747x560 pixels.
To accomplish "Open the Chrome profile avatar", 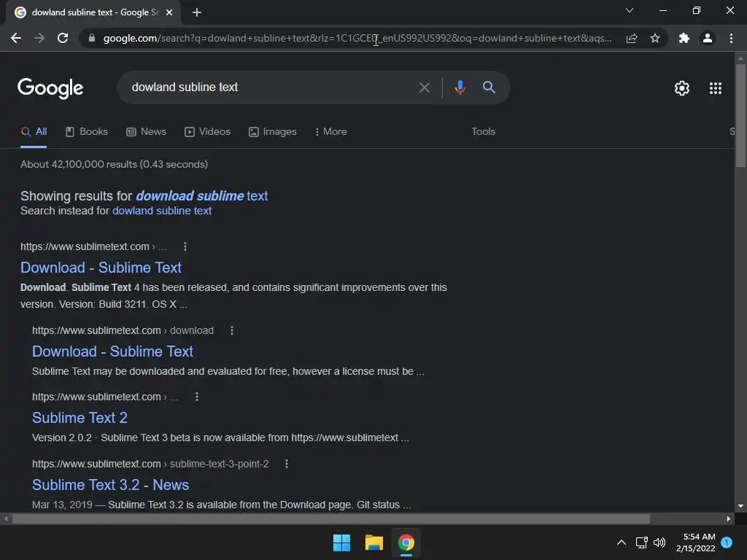I will click(708, 38).
